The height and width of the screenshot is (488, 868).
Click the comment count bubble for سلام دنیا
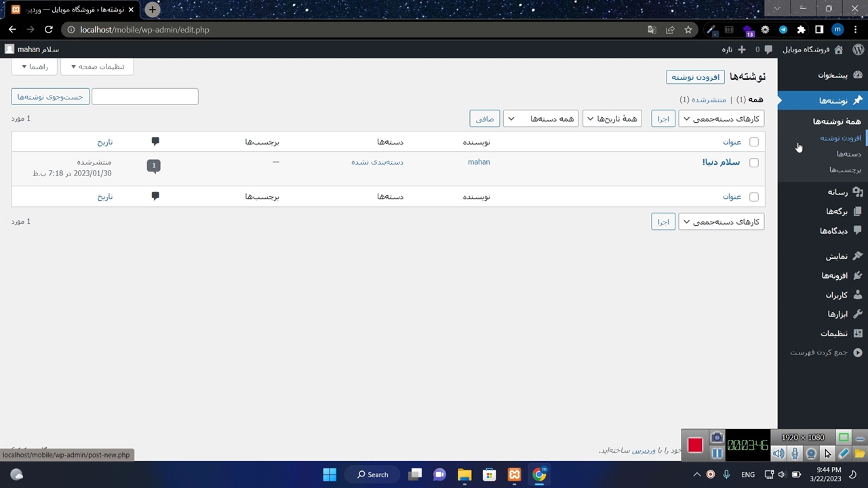pos(154,165)
